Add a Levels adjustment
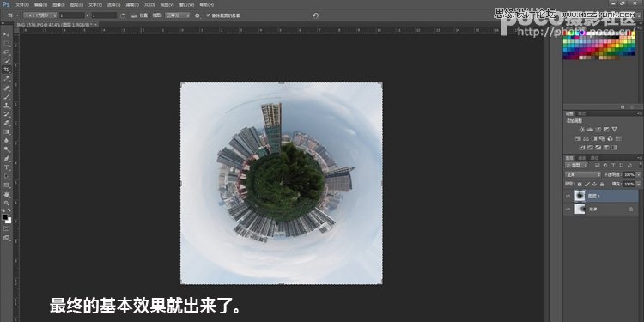Image resolution: width=644 pixels, height=322 pixels. click(590, 130)
